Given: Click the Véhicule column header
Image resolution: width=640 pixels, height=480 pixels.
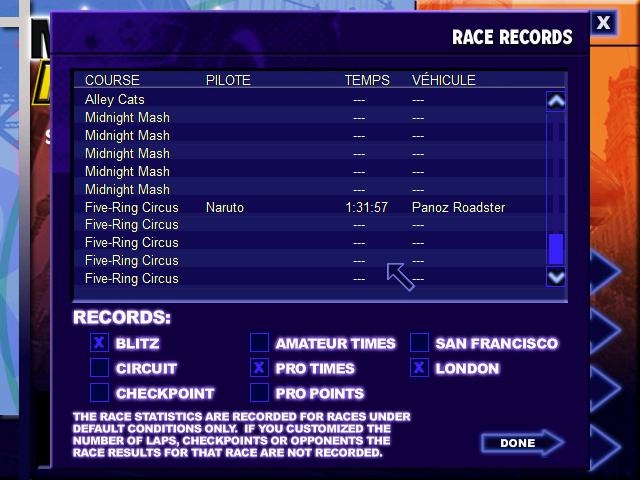Looking at the screenshot, I should click(x=443, y=80).
